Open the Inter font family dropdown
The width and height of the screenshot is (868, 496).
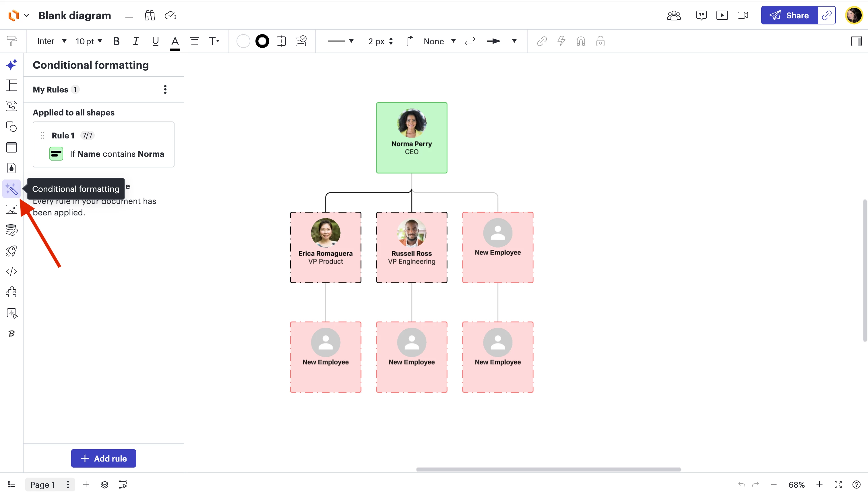click(51, 41)
